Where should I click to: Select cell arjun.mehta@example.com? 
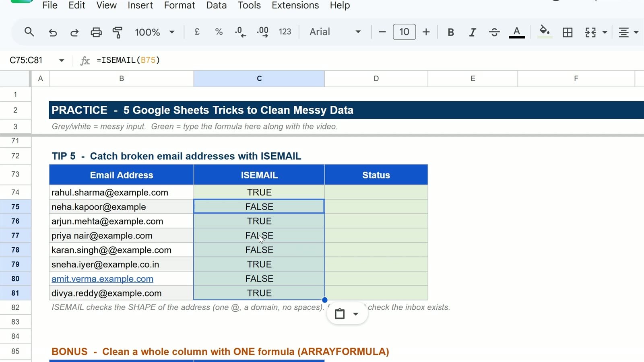[122, 221]
